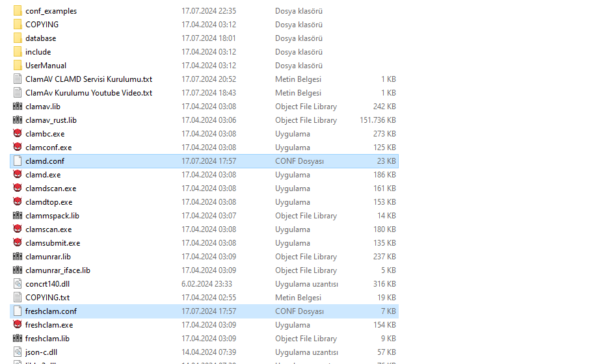Click the file name COPYING.txt
The height and width of the screenshot is (364, 612).
(x=47, y=298)
